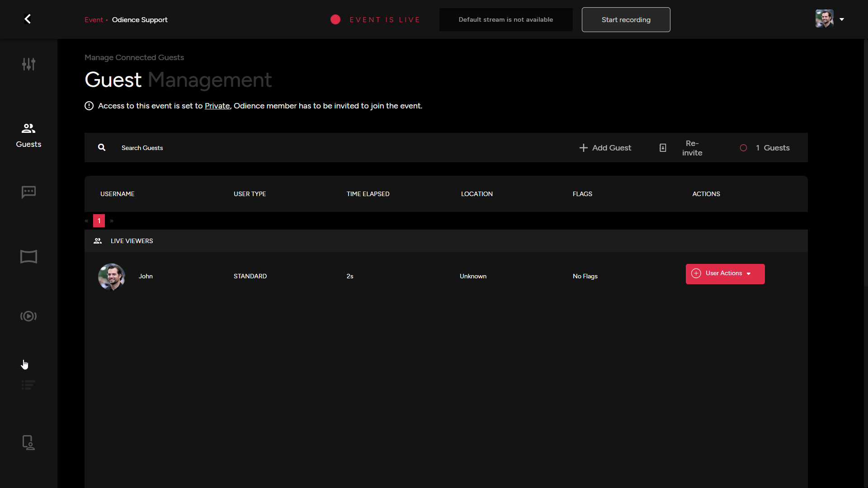Image resolution: width=868 pixels, height=488 pixels.
Task: Click John's avatar thumbnail
Action: [x=111, y=277]
